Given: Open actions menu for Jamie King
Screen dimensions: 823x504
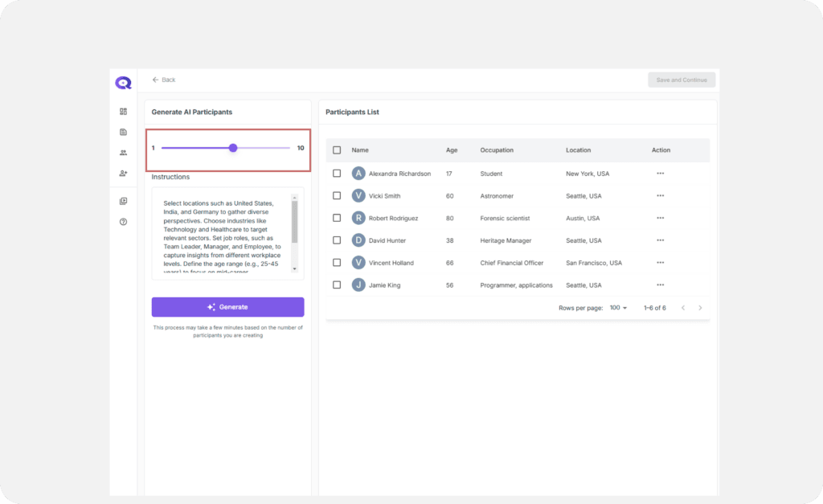Looking at the screenshot, I should click(x=660, y=285).
